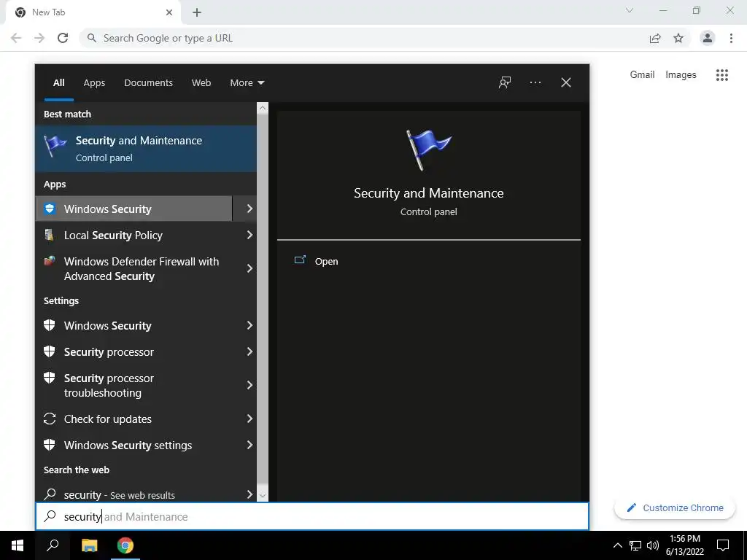Image resolution: width=747 pixels, height=560 pixels.
Task: Open the Chrome three-dot menu
Action: click(731, 38)
